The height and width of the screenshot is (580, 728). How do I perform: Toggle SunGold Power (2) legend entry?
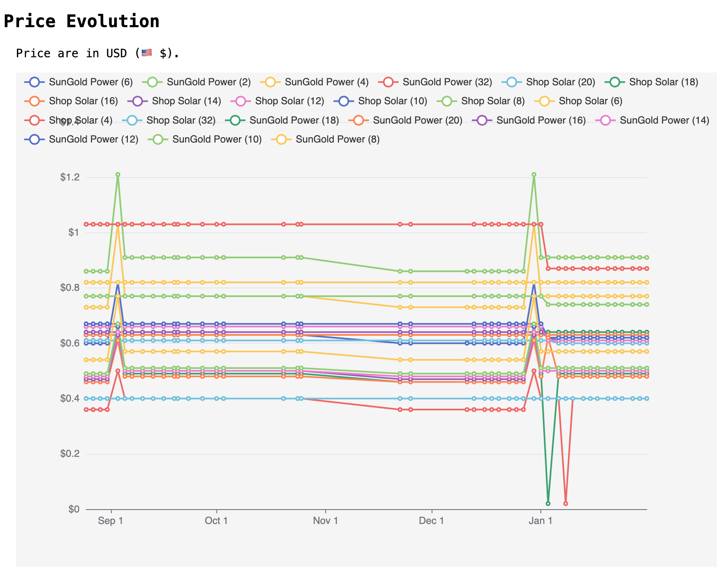point(197,82)
